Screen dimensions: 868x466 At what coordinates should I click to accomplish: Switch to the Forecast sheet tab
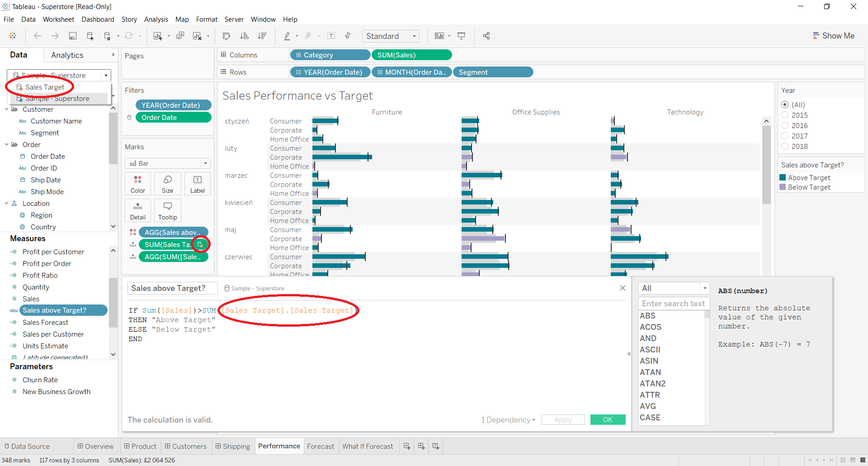[x=320, y=447]
